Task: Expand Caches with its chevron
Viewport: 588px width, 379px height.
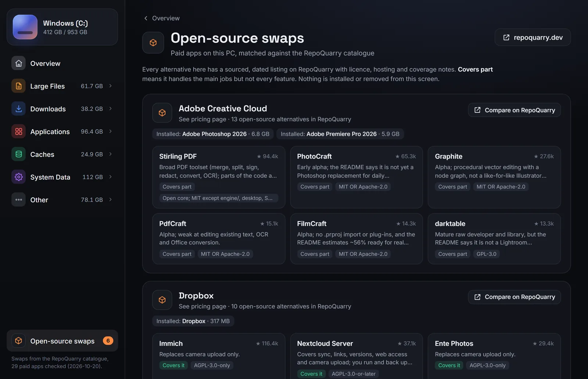Action: 110,154
